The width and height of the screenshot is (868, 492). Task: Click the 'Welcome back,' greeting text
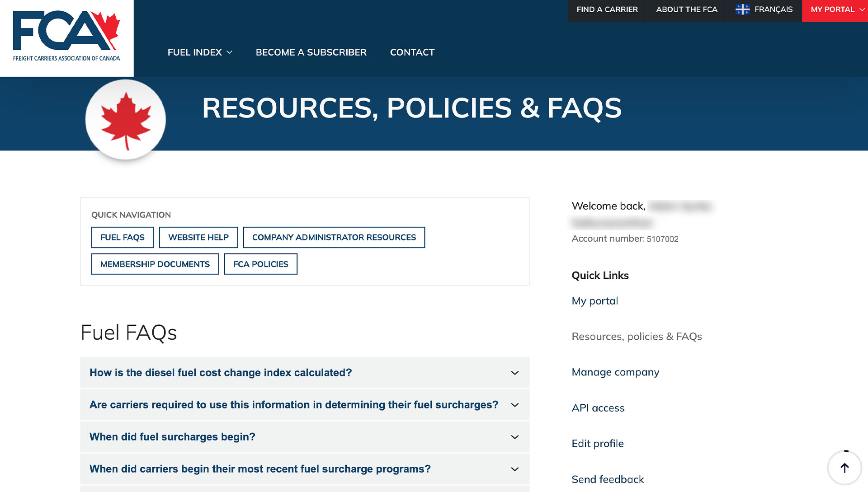(609, 206)
